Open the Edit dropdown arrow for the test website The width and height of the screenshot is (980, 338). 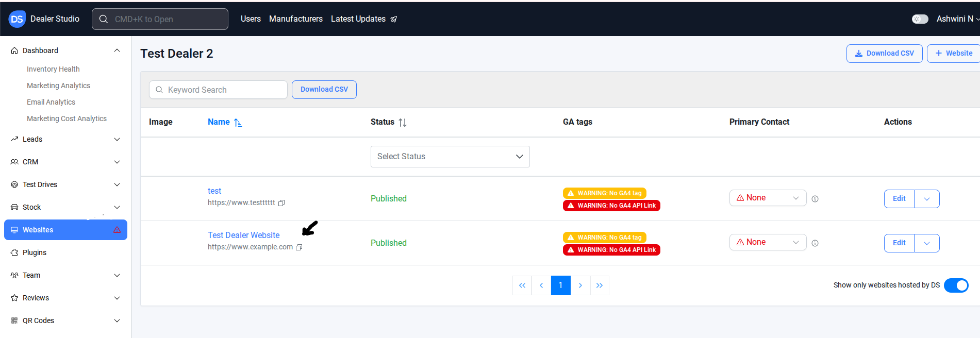point(927,199)
